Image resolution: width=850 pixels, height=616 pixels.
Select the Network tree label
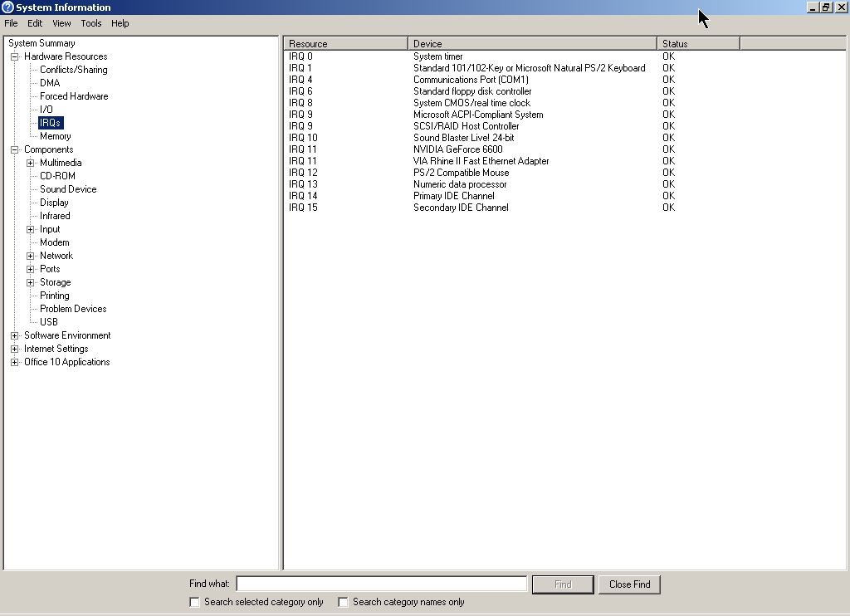coord(56,256)
